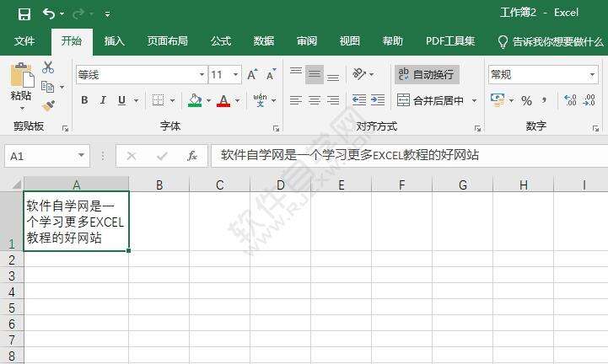Click the Select All corner triangle
Image resolution: width=608 pixels, height=364 pixels.
(x=16, y=184)
